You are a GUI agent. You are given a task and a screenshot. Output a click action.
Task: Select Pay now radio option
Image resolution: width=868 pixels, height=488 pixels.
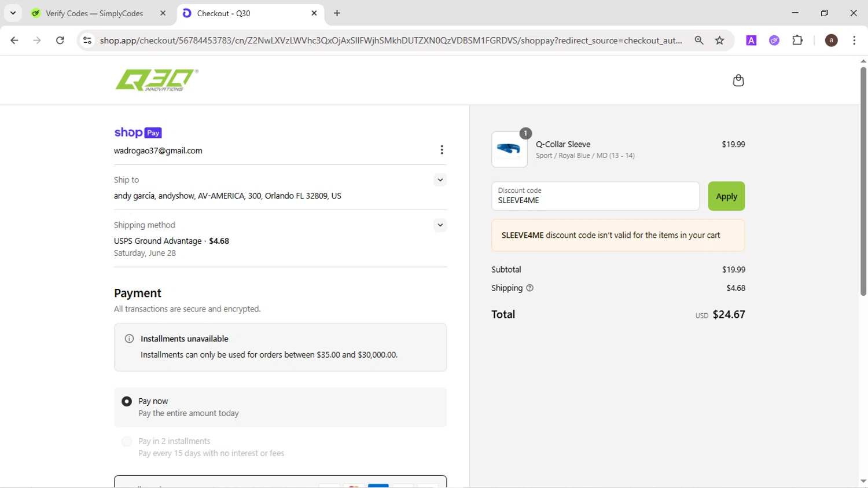tap(127, 401)
